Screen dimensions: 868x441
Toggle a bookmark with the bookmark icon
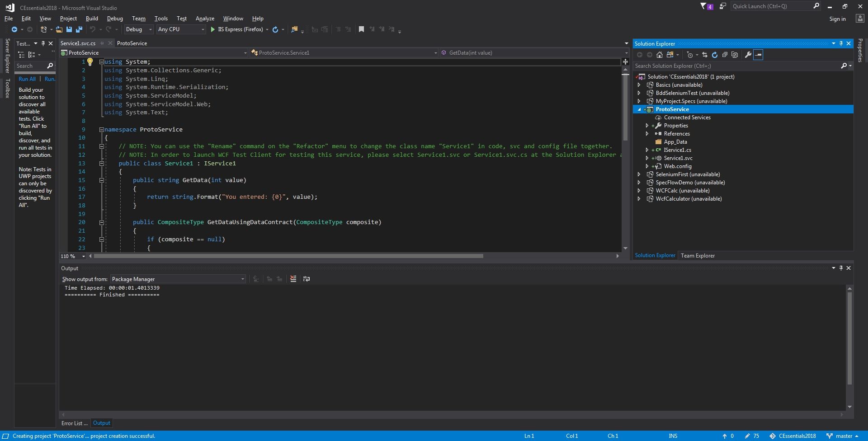point(361,29)
